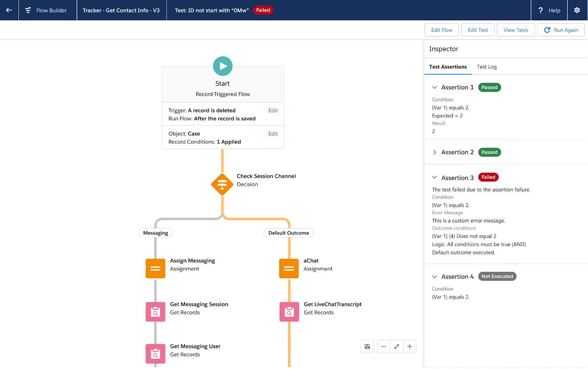
Task: Zoom in on the canvas
Action: [410, 347]
